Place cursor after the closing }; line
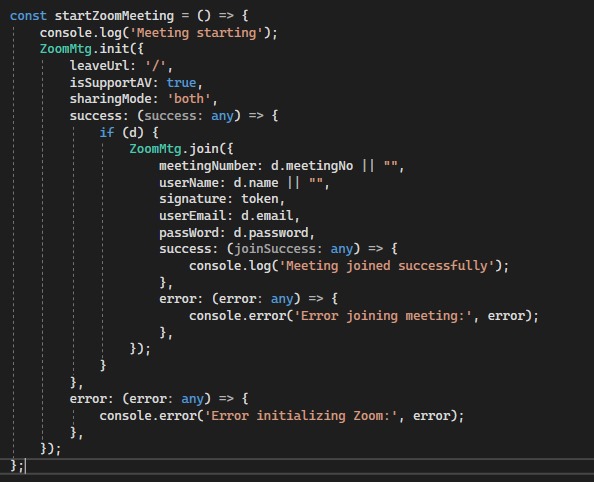The height and width of the screenshot is (482, 594). coord(25,466)
